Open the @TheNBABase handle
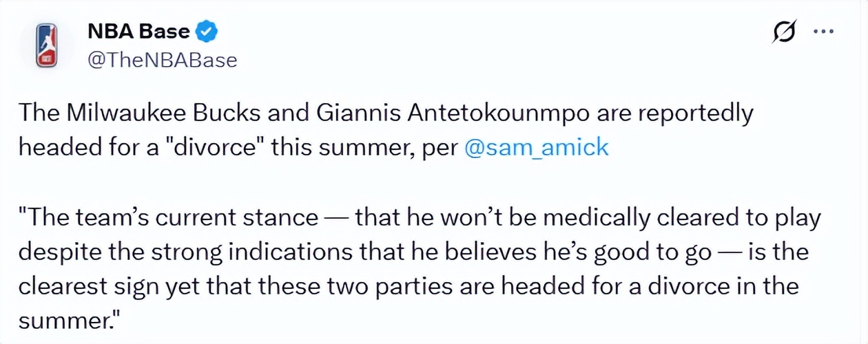This screenshot has width=868, height=344. (162, 60)
